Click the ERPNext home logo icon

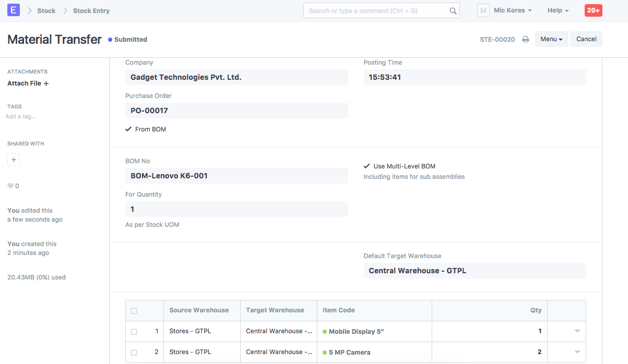(x=14, y=10)
